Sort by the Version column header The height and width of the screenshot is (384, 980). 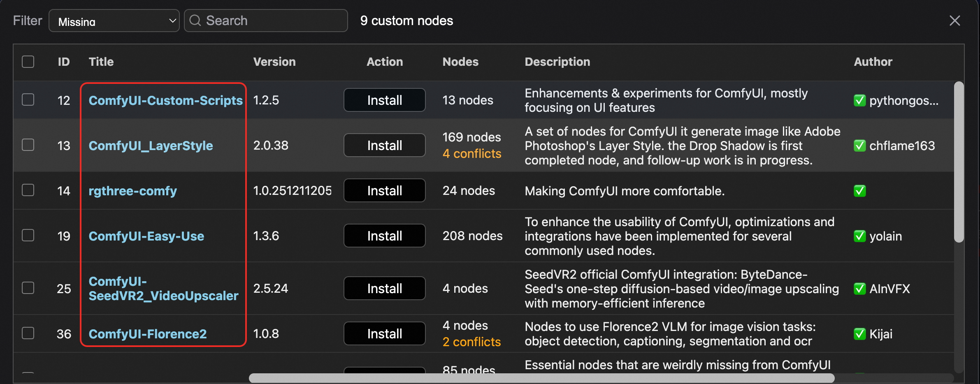click(274, 62)
